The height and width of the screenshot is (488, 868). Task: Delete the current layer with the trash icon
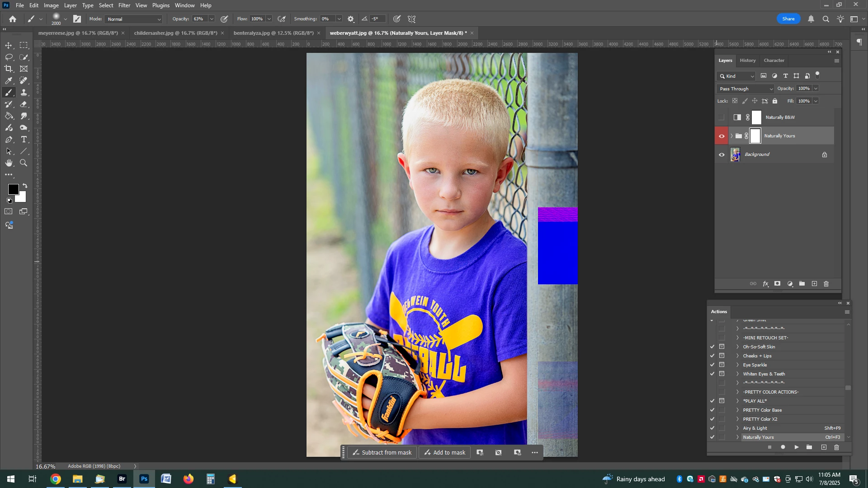click(826, 284)
